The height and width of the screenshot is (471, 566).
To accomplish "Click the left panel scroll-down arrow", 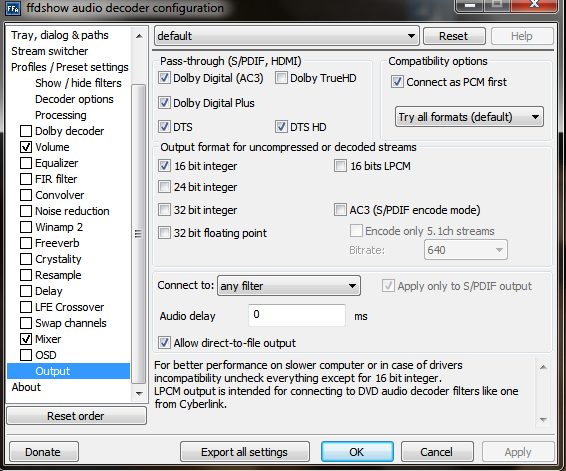I will (x=139, y=393).
